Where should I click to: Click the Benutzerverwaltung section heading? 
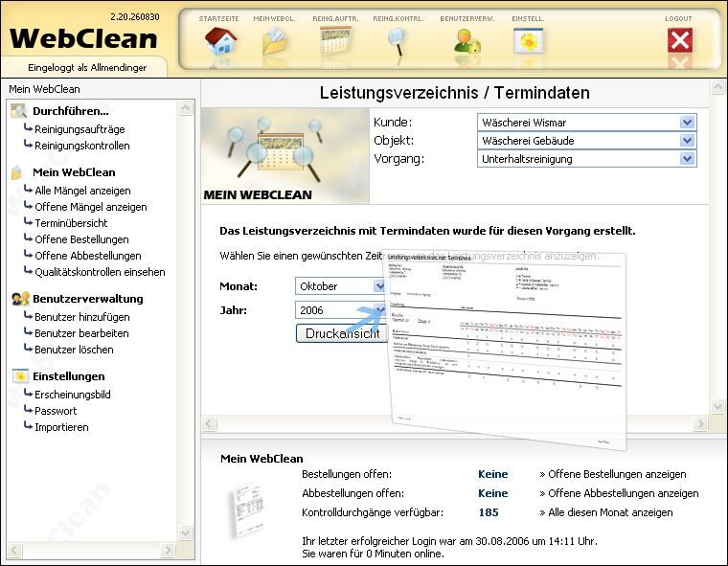(x=88, y=299)
